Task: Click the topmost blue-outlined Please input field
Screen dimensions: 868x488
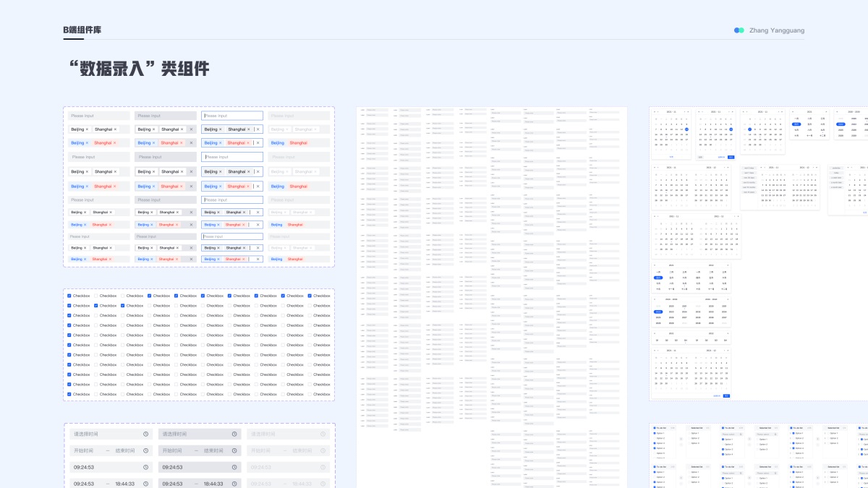Action: [232, 116]
